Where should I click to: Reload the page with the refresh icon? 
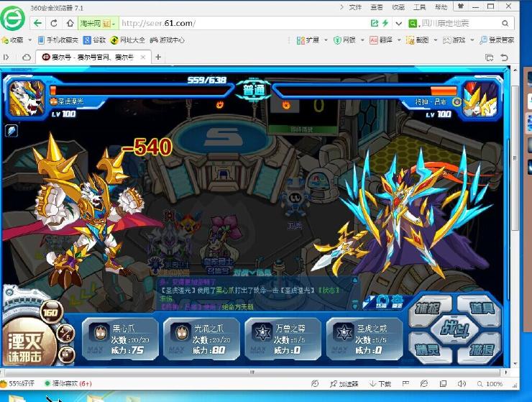[x=54, y=24]
